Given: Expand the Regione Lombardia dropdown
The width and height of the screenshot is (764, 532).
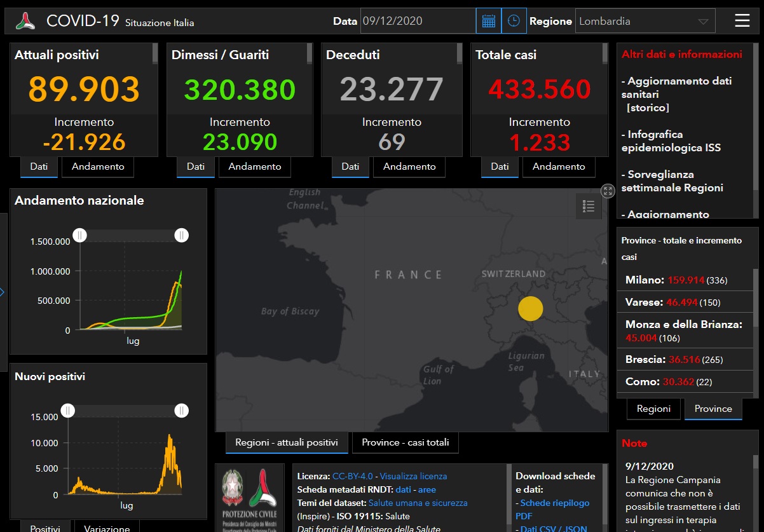Looking at the screenshot, I should tap(702, 21).
